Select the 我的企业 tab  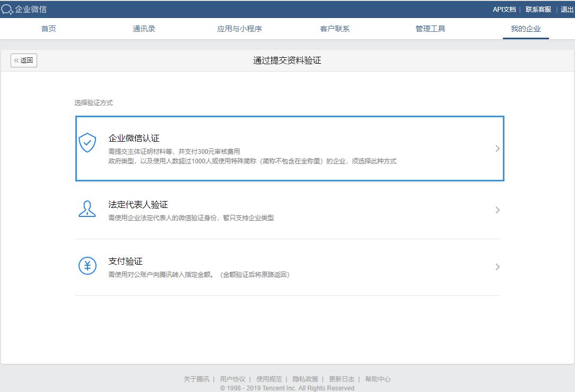tap(525, 29)
